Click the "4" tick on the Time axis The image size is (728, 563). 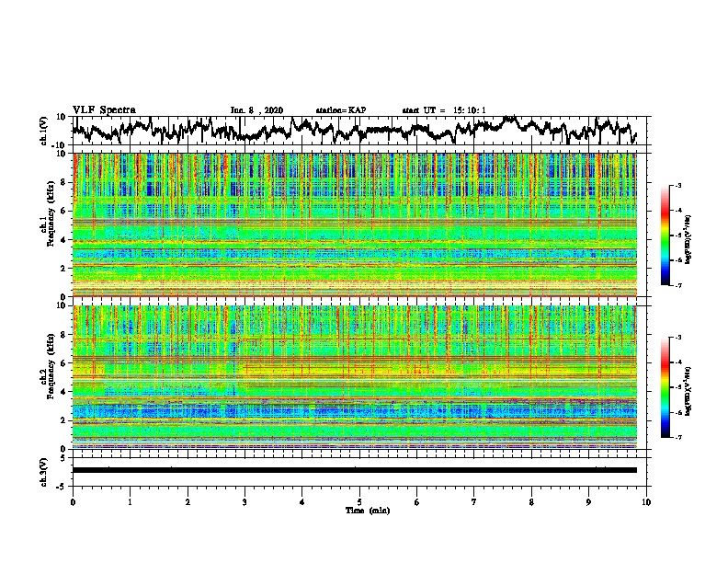point(302,502)
